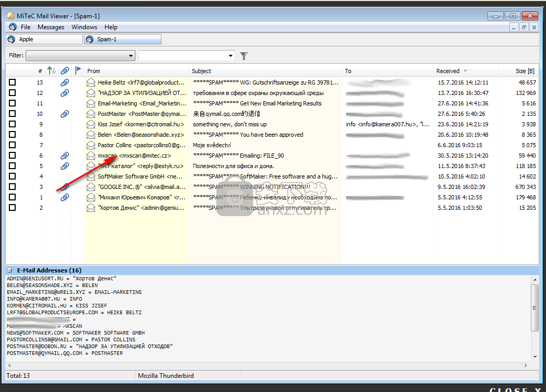Check the box for message 9
This screenshot has width=546, height=392.
12,124
